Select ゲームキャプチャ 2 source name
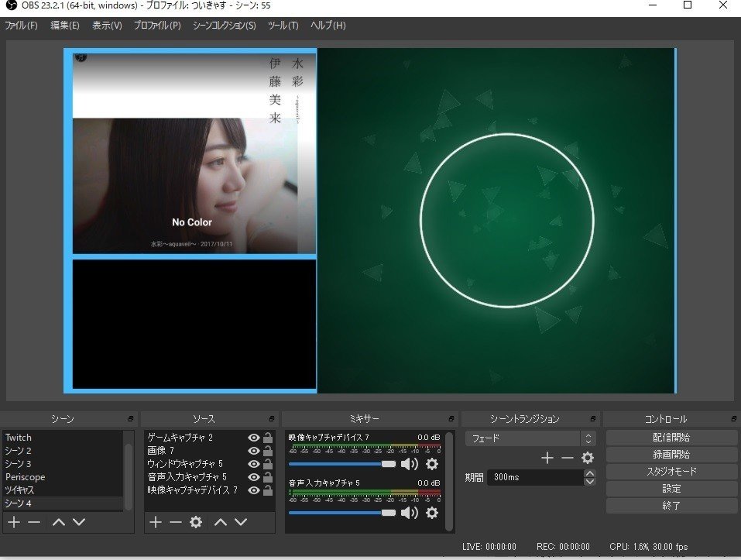 tap(180, 438)
